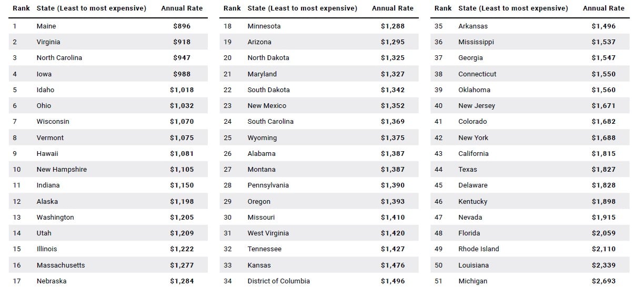Click the Annual Rate header above $1,288
This screenshot has height=296, width=644.
(x=393, y=8)
